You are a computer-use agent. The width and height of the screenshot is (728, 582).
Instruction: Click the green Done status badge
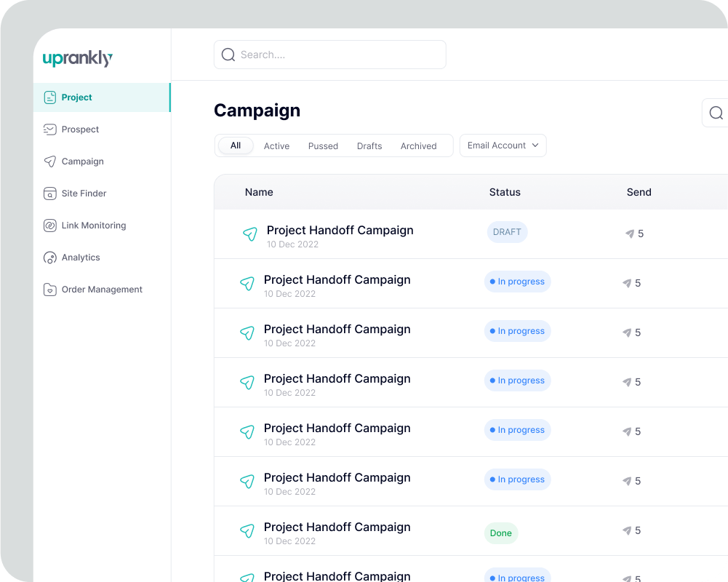click(500, 533)
